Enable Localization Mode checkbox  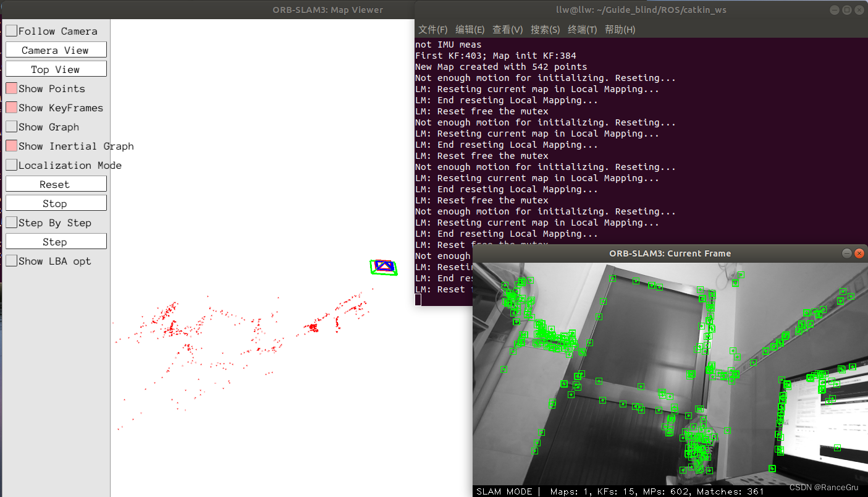pyautogui.click(x=12, y=165)
